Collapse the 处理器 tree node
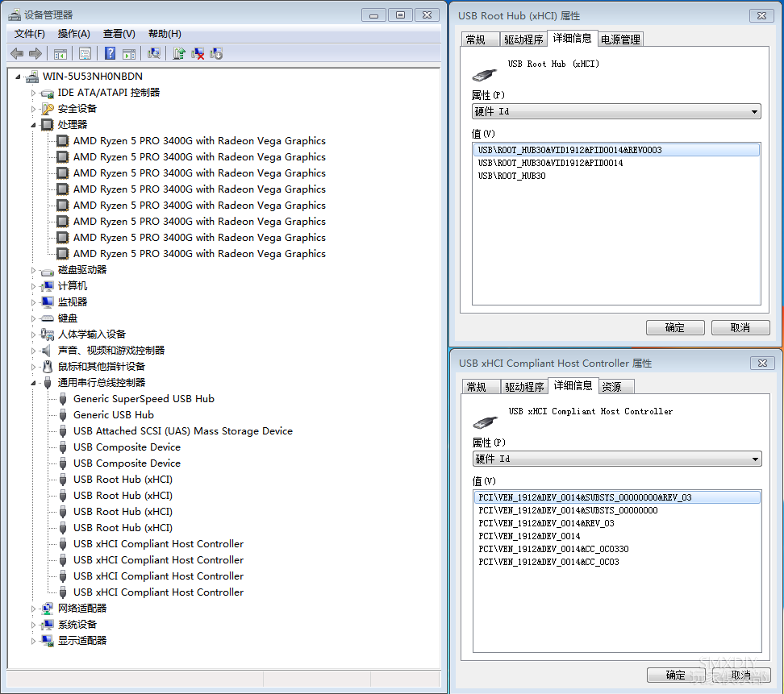The height and width of the screenshot is (694, 784). point(34,125)
